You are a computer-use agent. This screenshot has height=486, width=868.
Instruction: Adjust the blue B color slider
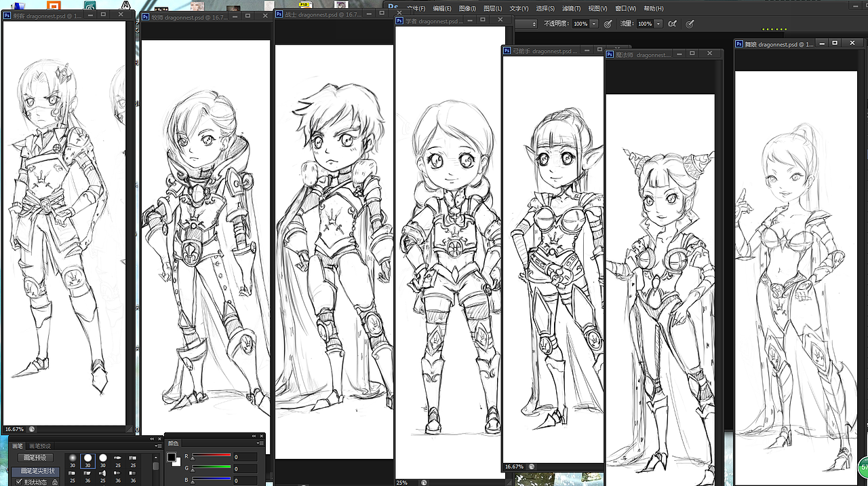[211, 480]
